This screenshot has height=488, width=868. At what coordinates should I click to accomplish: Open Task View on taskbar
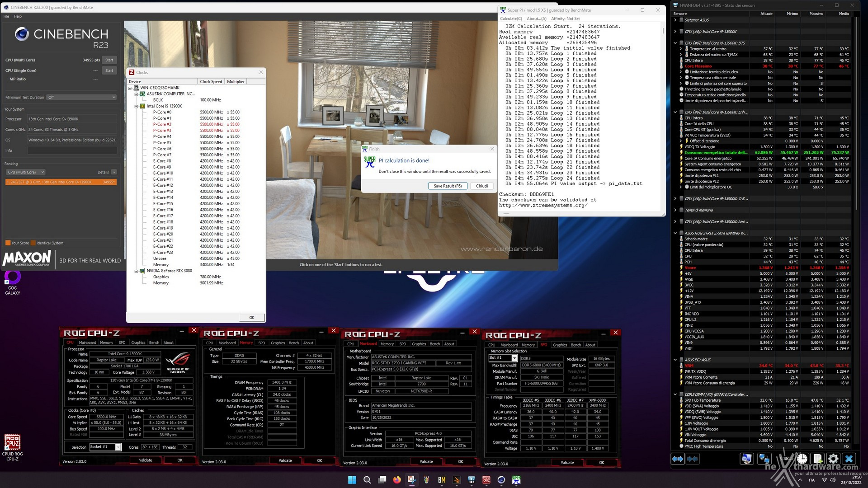[382, 480]
